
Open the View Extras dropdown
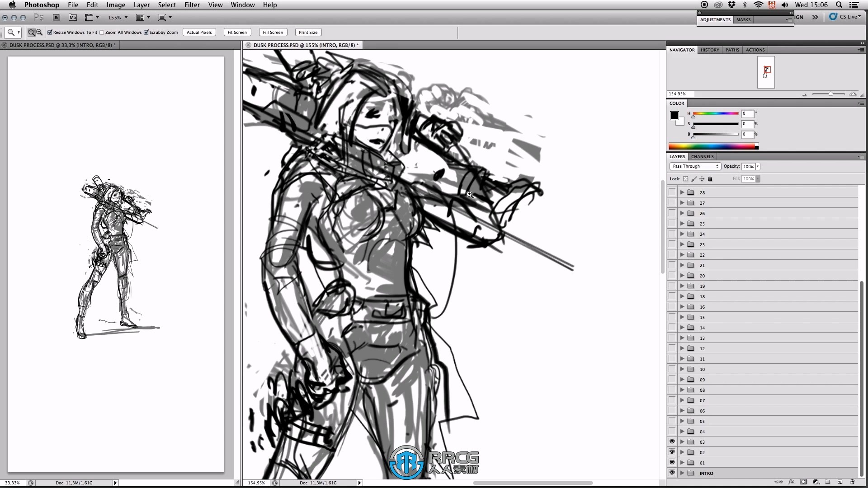tap(92, 17)
